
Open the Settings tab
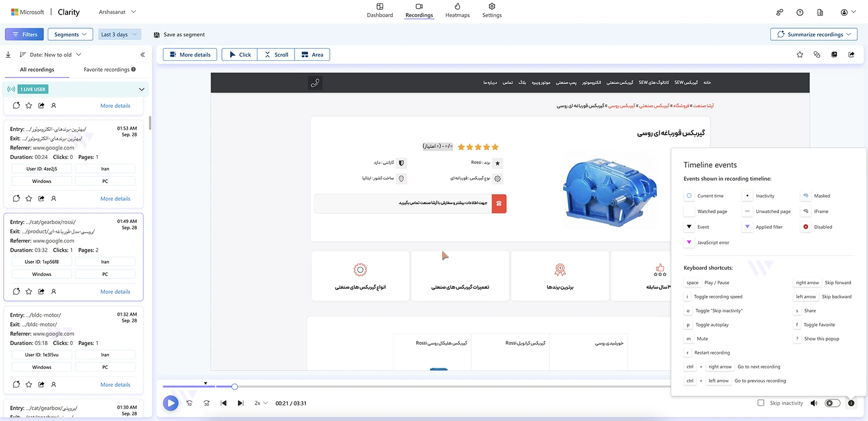pos(492,11)
